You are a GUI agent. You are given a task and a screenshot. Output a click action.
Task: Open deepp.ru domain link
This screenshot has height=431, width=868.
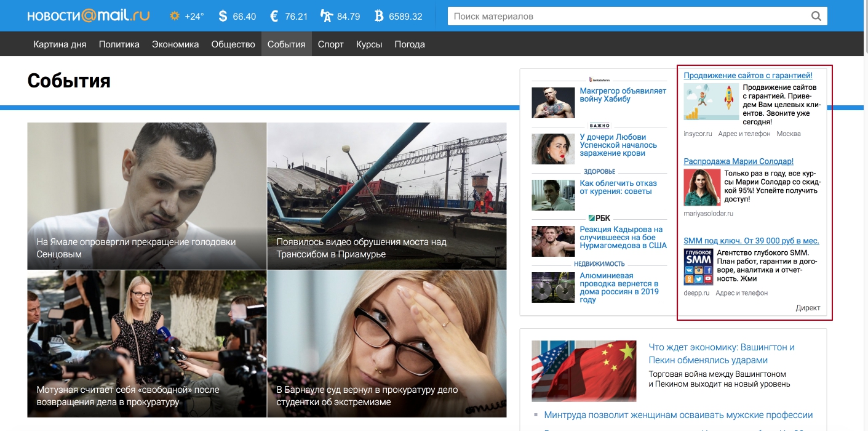(696, 293)
